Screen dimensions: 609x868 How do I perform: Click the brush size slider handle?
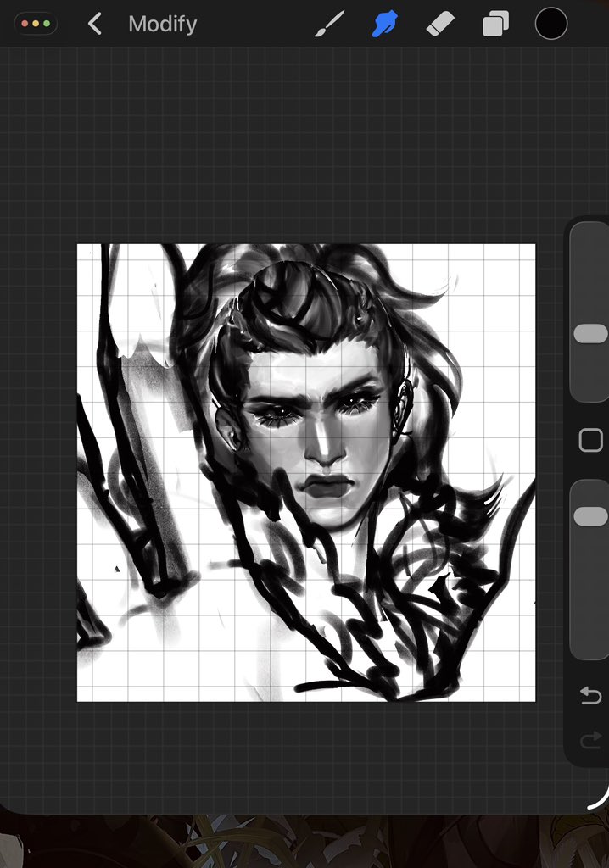(590, 334)
